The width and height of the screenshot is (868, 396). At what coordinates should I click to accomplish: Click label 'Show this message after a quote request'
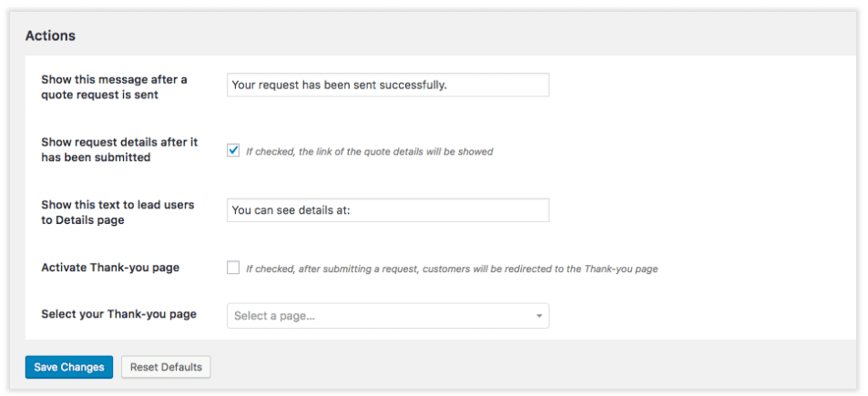pyautogui.click(x=114, y=87)
